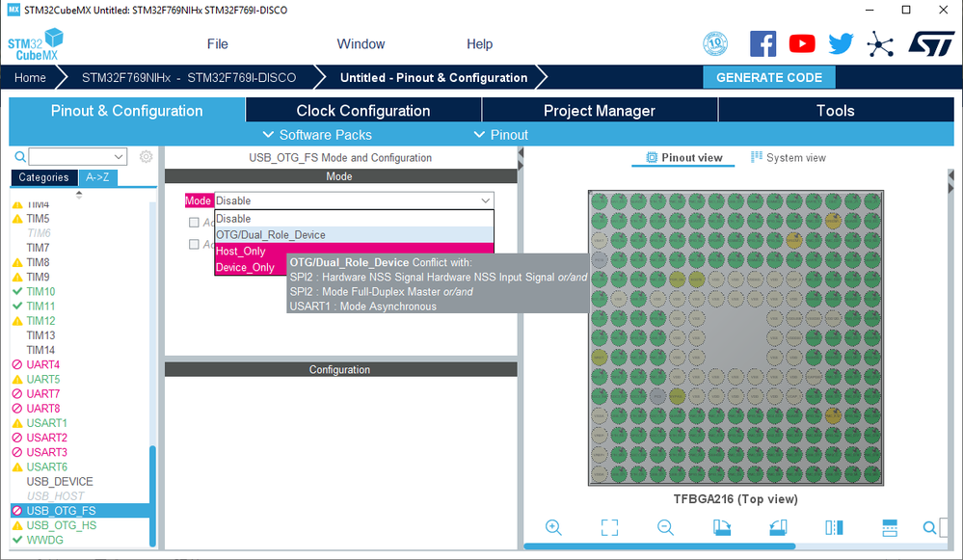Click the pin search magnifier icon
This screenshot has height=560, width=963.
point(930,527)
